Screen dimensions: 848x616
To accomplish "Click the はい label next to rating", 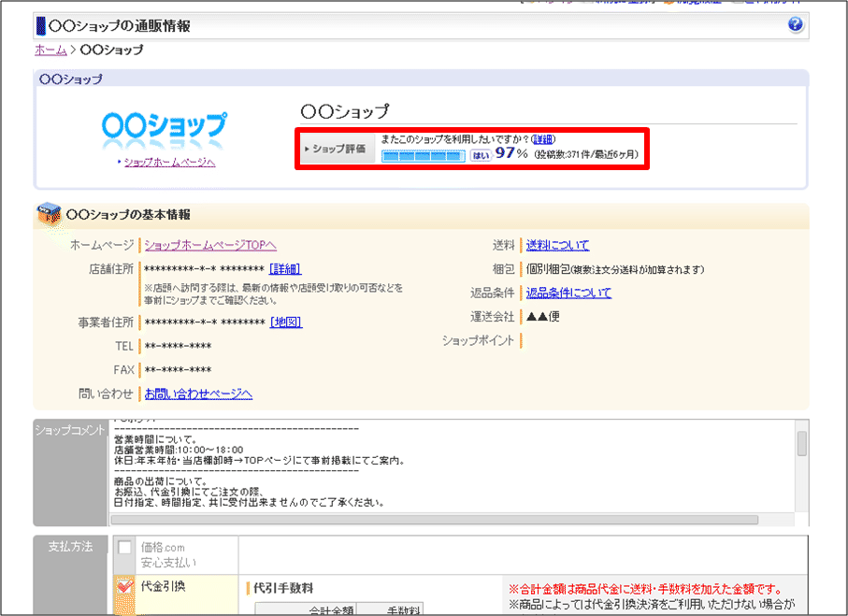I will (x=481, y=155).
